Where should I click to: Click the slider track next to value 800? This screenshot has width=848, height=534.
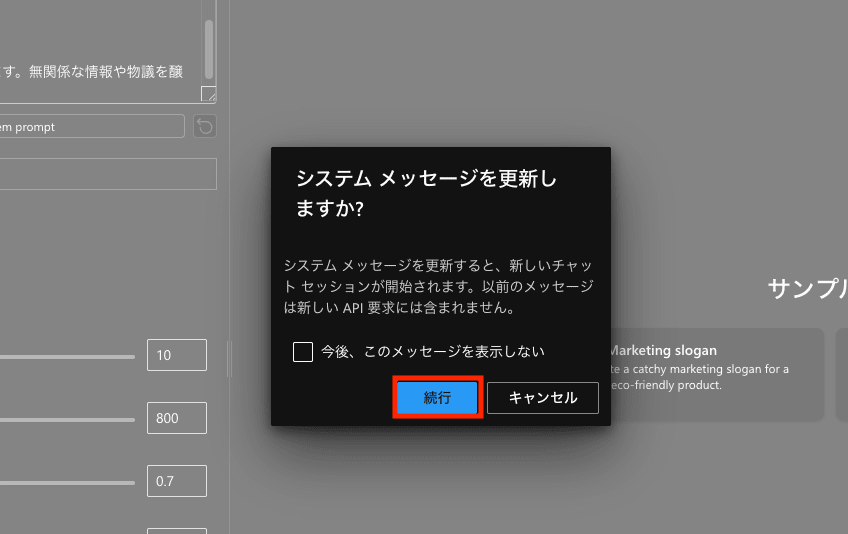tap(67, 419)
